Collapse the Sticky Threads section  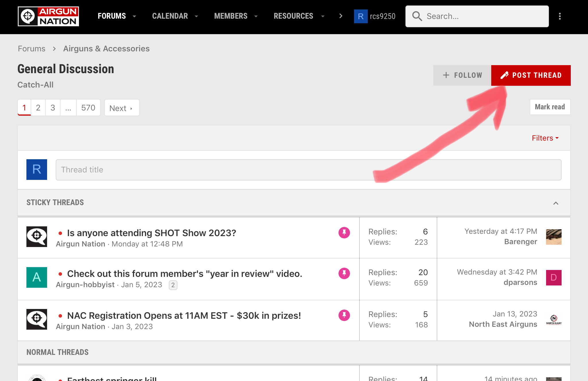pos(556,203)
